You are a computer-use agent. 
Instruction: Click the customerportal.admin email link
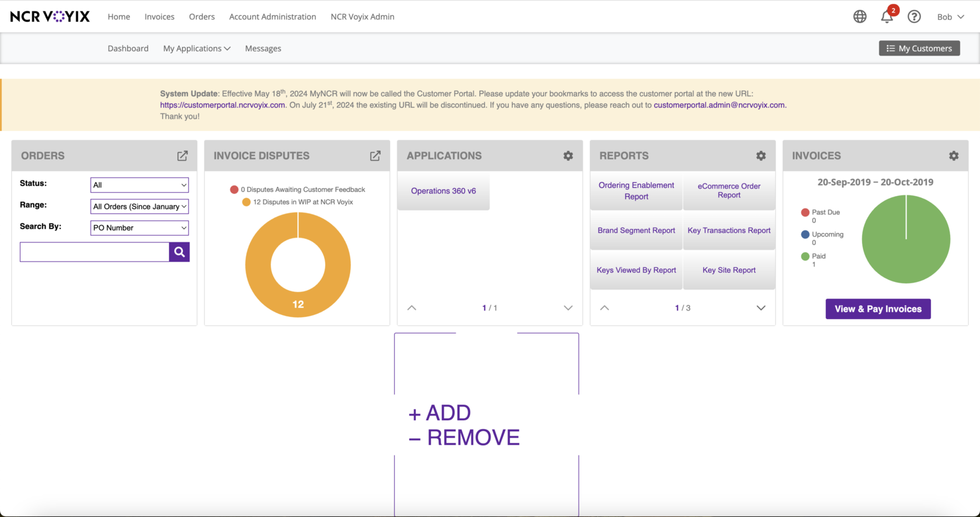coord(719,105)
